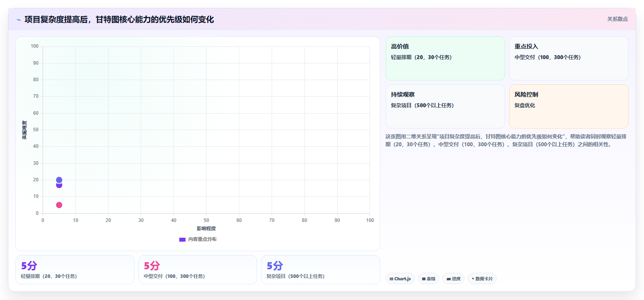Image resolution: width=644 pixels, height=300 pixels.
Task: Open the 重点投入 quadrant card
Action: (x=569, y=58)
